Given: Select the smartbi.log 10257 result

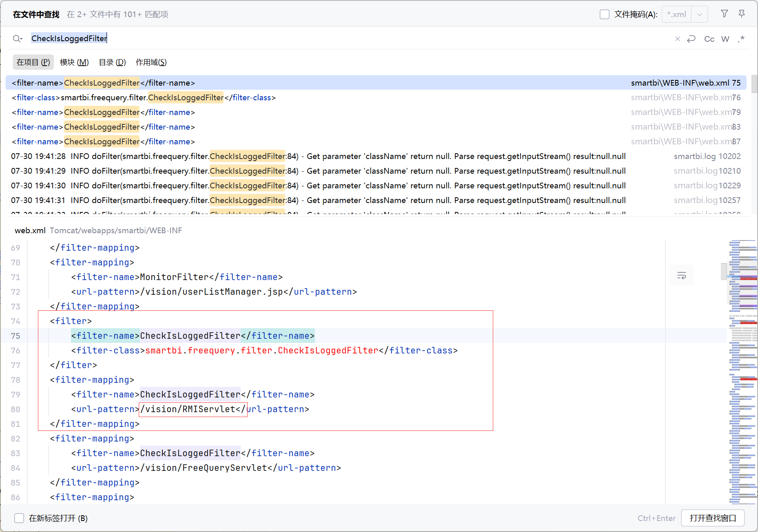Looking at the screenshot, I should 376,200.
